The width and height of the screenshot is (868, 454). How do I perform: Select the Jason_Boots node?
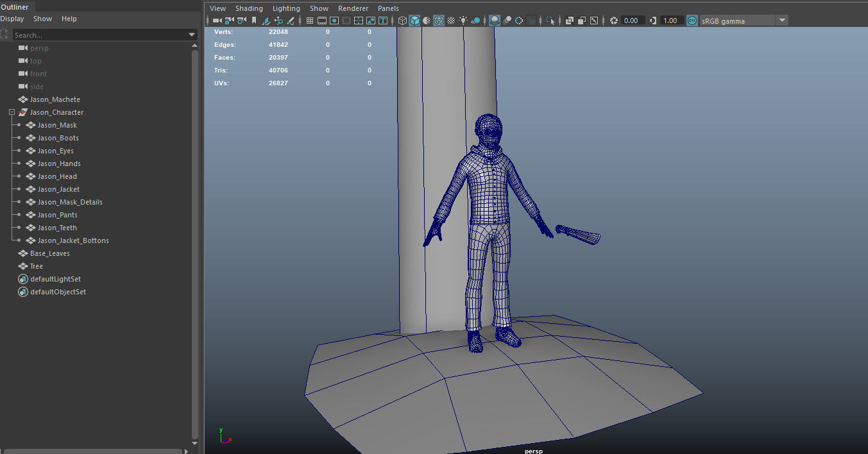tap(58, 138)
